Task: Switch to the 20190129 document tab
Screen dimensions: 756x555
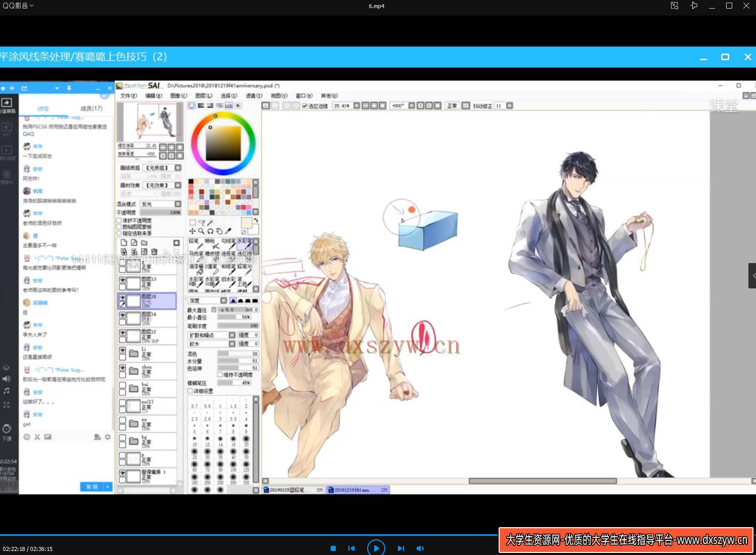Action: (293, 490)
